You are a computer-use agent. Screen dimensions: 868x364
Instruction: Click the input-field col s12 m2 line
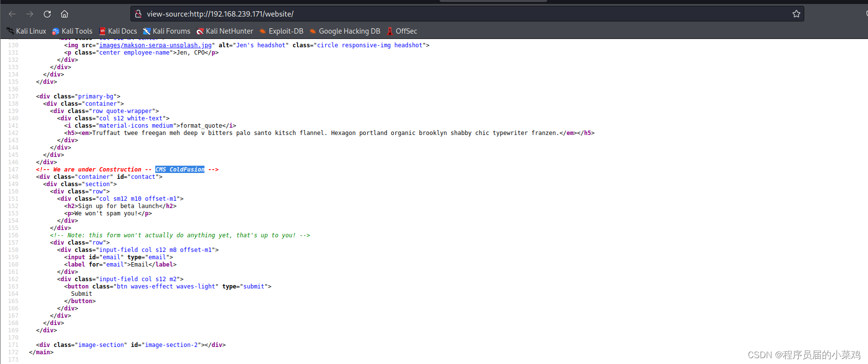click(120, 279)
